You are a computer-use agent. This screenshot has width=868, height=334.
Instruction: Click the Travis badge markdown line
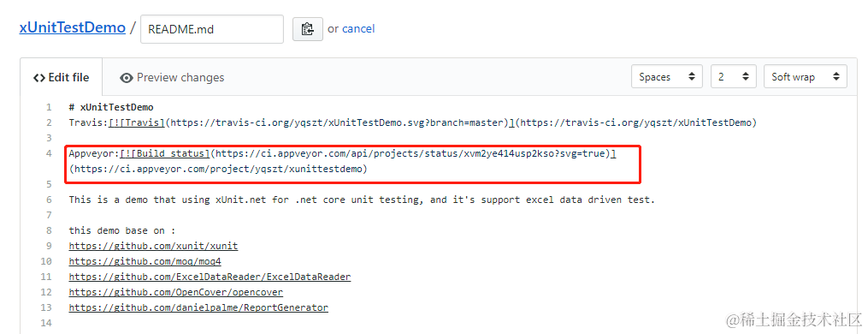[x=412, y=122]
